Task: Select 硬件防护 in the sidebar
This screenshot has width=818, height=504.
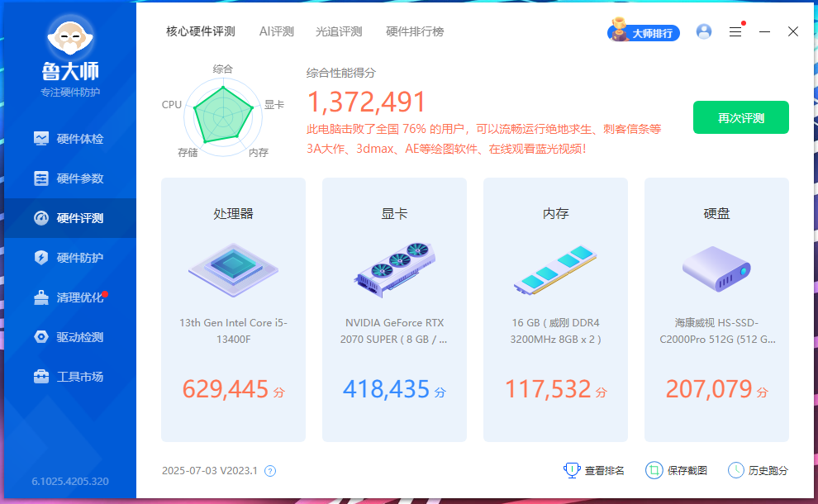Action: tap(70, 258)
